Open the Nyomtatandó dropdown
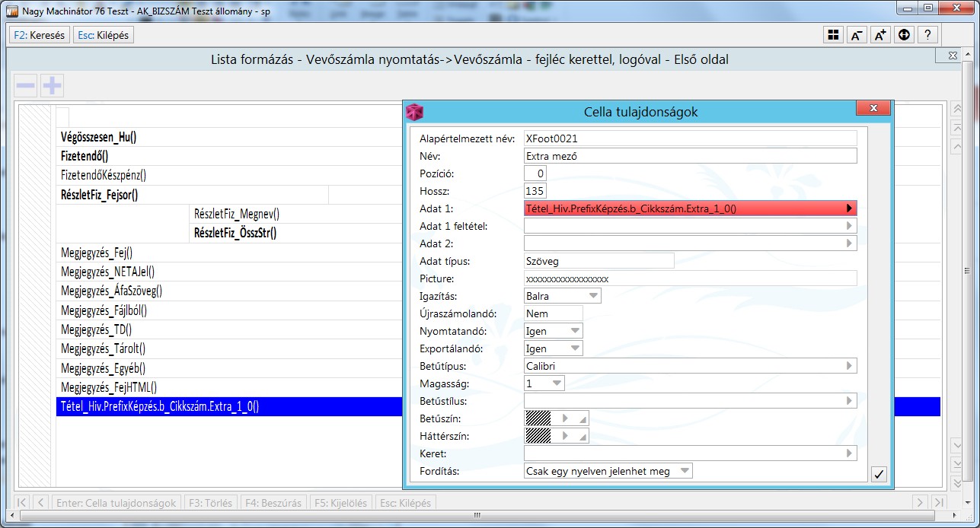The width and height of the screenshot is (980, 528). click(x=575, y=331)
